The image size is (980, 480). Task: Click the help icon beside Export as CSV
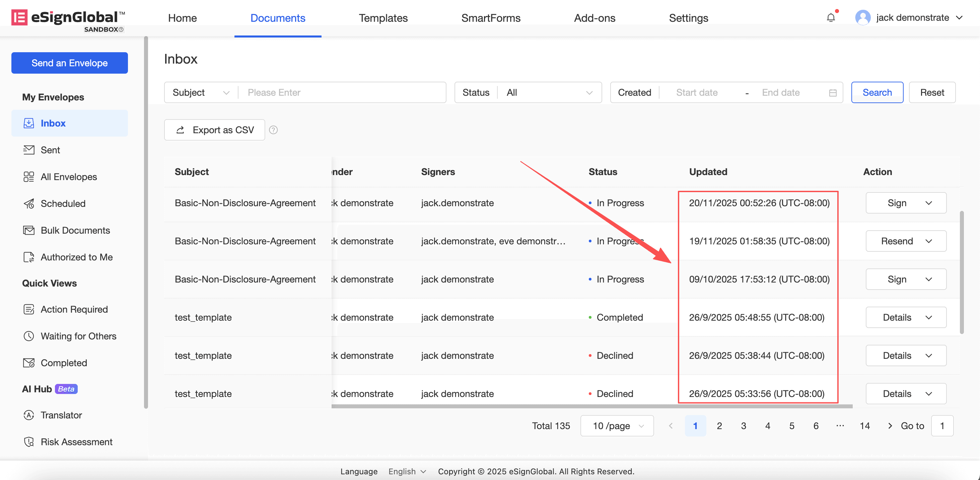tap(273, 130)
